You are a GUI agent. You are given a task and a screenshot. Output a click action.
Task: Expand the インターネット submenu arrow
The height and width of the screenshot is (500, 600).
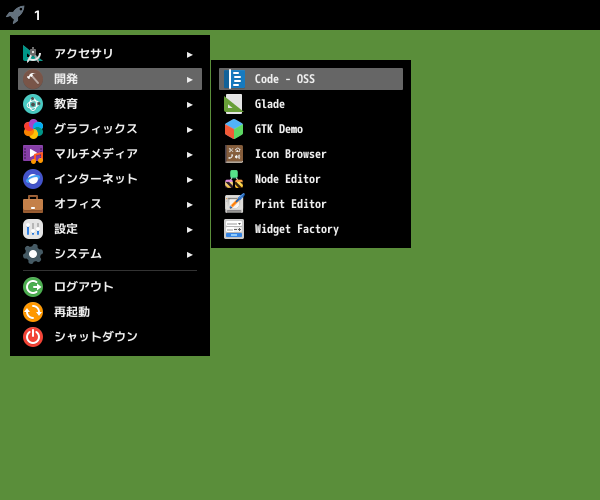[189, 179]
